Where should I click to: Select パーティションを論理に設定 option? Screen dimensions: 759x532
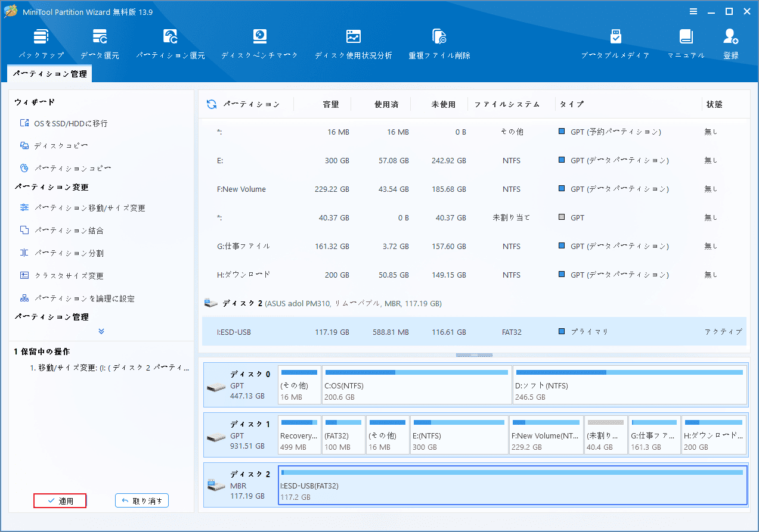pos(77,298)
